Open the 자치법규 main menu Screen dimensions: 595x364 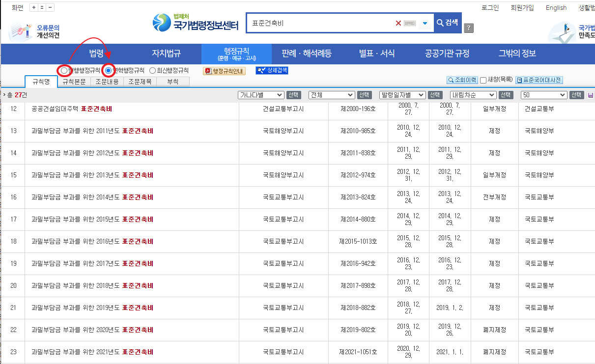[166, 54]
